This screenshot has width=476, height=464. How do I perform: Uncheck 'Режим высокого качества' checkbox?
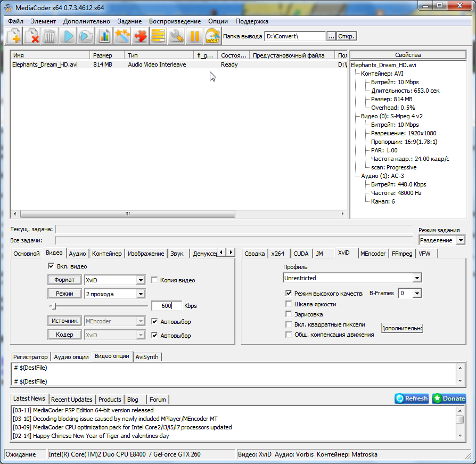[x=289, y=294]
